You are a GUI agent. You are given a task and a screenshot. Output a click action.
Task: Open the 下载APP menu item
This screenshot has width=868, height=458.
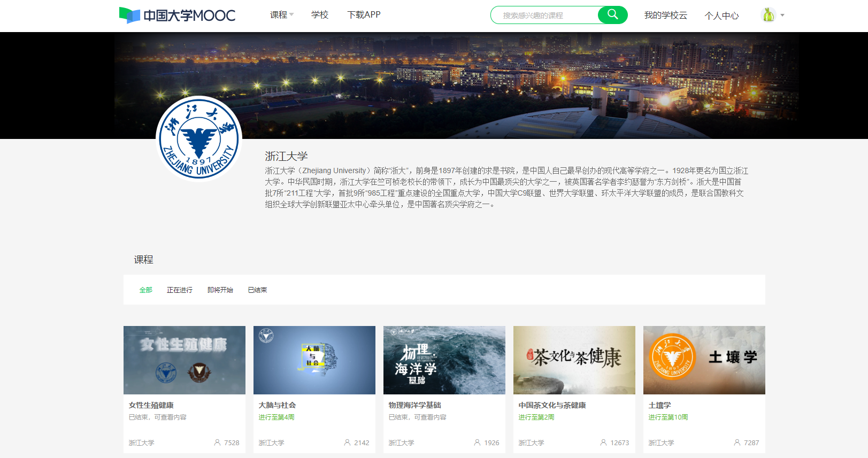[x=364, y=15]
